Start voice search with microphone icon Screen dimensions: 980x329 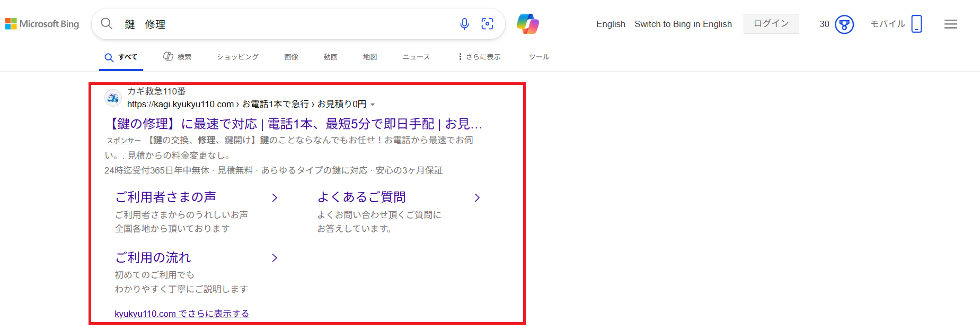click(x=464, y=24)
